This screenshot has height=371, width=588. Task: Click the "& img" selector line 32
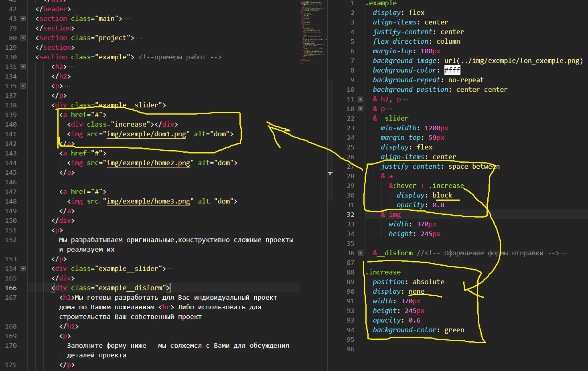[391, 215]
